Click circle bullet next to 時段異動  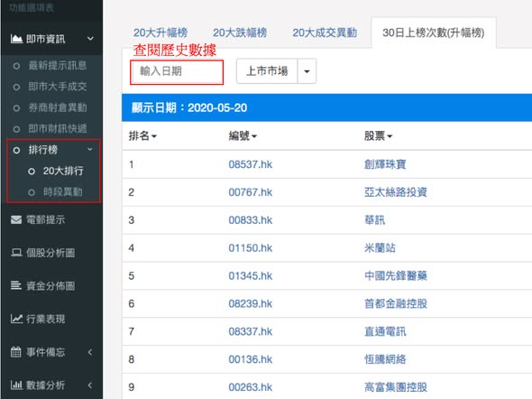point(32,192)
